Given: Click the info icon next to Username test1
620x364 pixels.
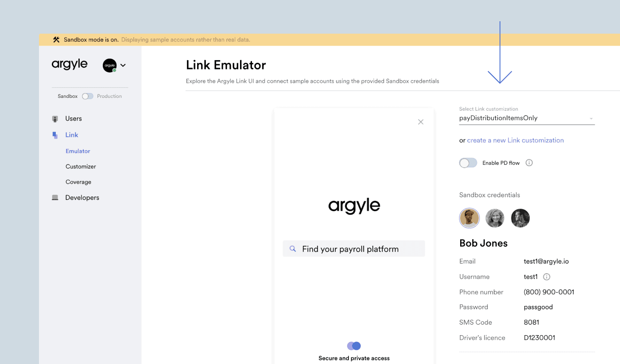Looking at the screenshot, I should pos(546,277).
